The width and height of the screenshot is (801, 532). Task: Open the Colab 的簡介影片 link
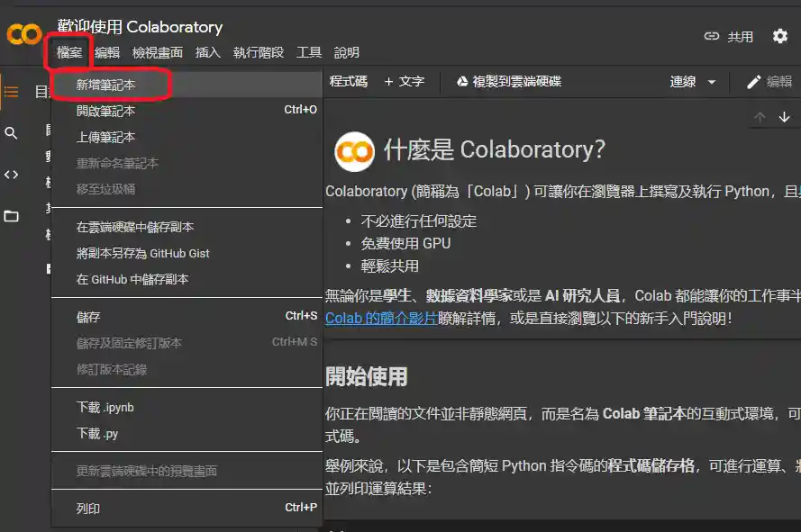[x=381, y=319]
